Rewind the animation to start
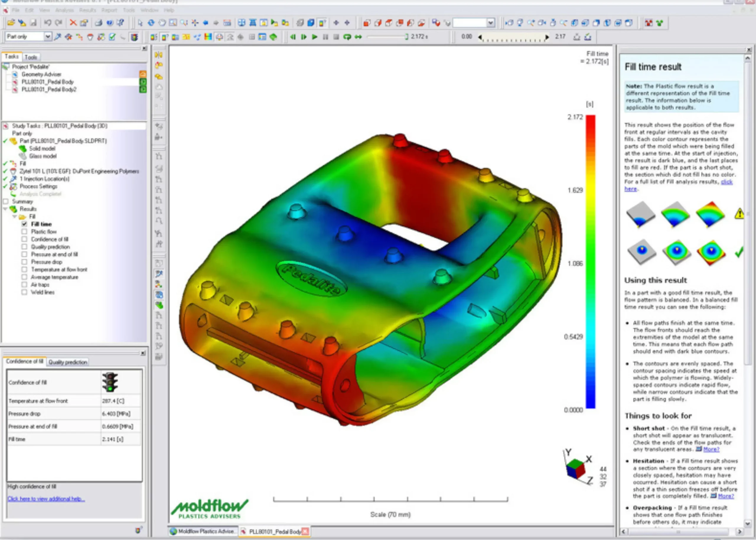756x540 pixels. pos(293,37)
